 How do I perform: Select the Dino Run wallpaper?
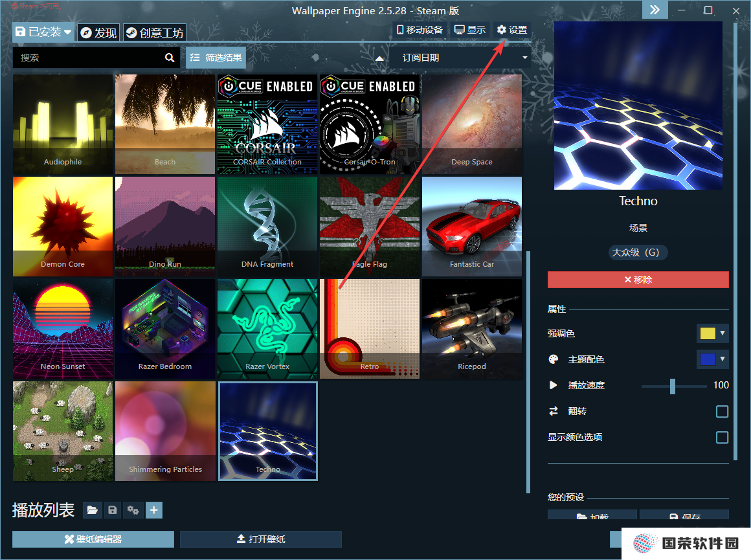pos(165,227)
